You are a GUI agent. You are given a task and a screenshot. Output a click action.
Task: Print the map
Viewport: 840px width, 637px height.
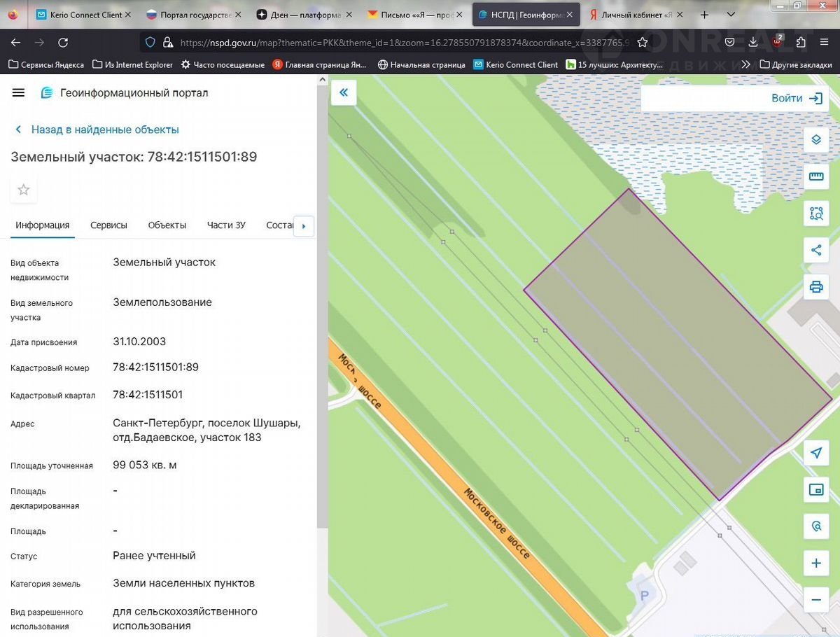click(x=815, y=287)
